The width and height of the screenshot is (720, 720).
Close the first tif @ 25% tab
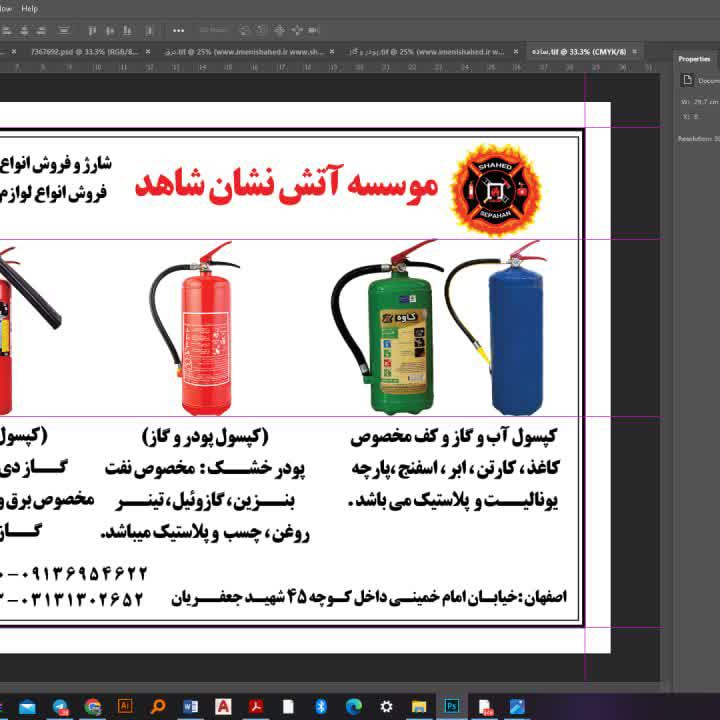332,52
